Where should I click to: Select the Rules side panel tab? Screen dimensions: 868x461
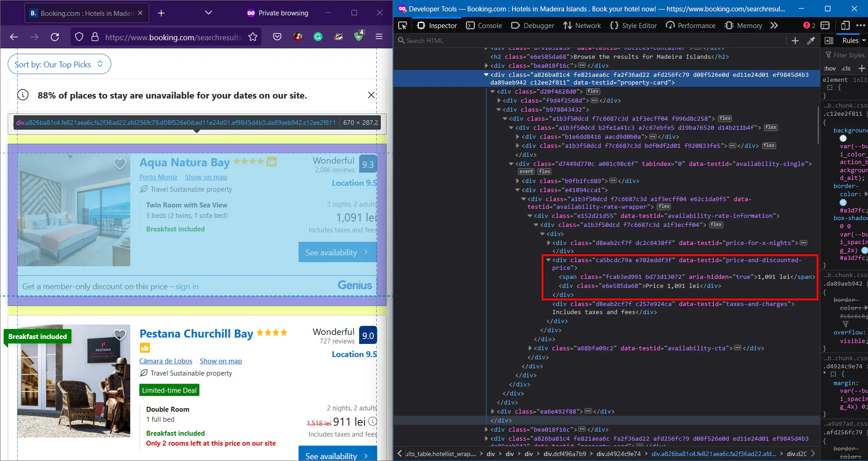(850, 41)
